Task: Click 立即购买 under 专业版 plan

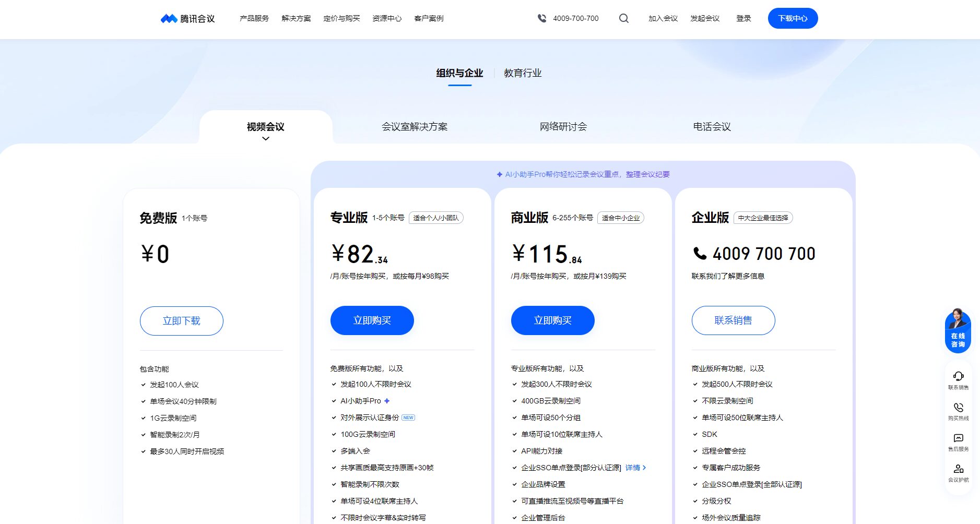Action: (x=372, y=320)
